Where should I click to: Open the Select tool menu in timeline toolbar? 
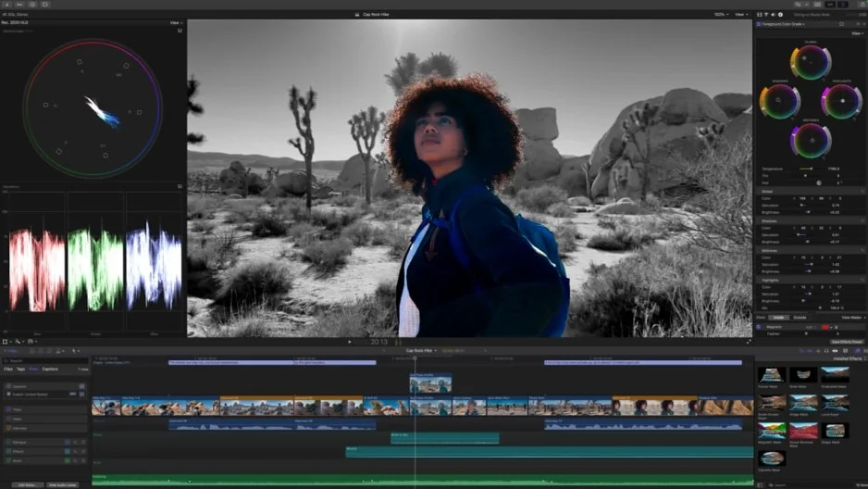tap(18, 342)
